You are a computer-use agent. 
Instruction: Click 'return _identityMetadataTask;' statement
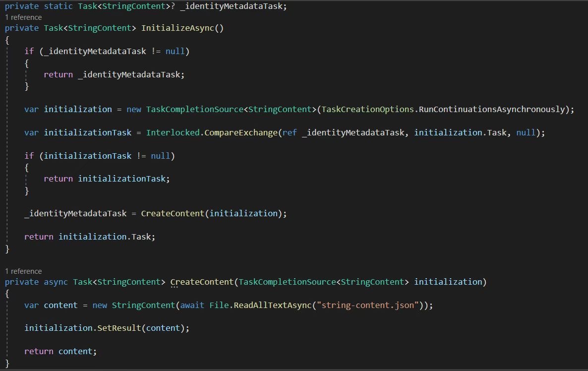(114, 75)
